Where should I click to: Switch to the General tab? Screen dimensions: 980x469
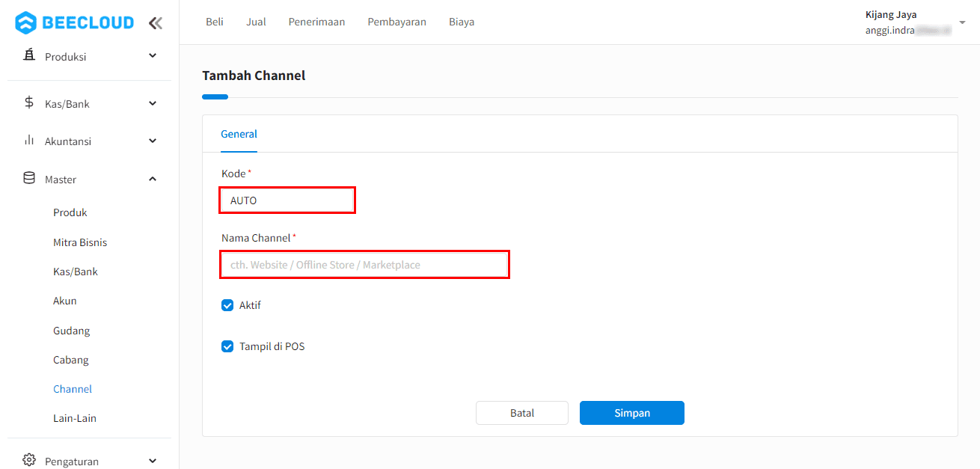tap(239, 134)
